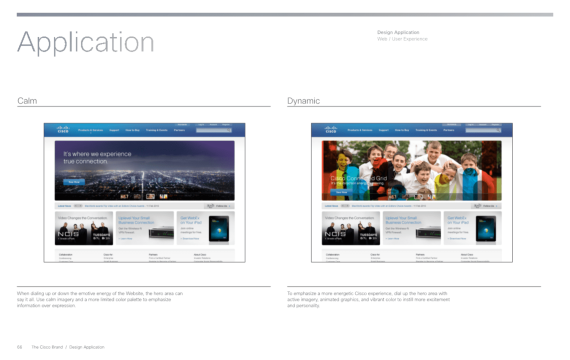
Task: Open Partners menu in Calm mockup
Action: pyautogui.click(x=179, y=130)
